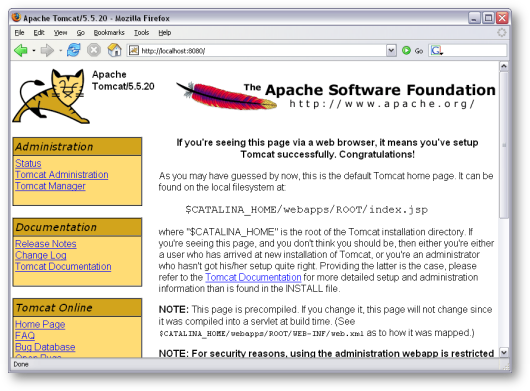Click the Administration section heading
This screenshot has width=530, height=391.
pos(54,147)
